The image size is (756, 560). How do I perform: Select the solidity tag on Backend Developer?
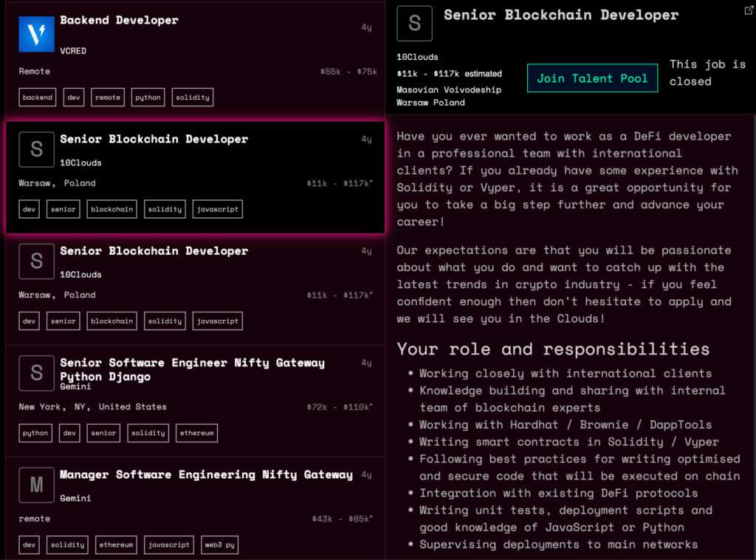[x=193, y=98]
